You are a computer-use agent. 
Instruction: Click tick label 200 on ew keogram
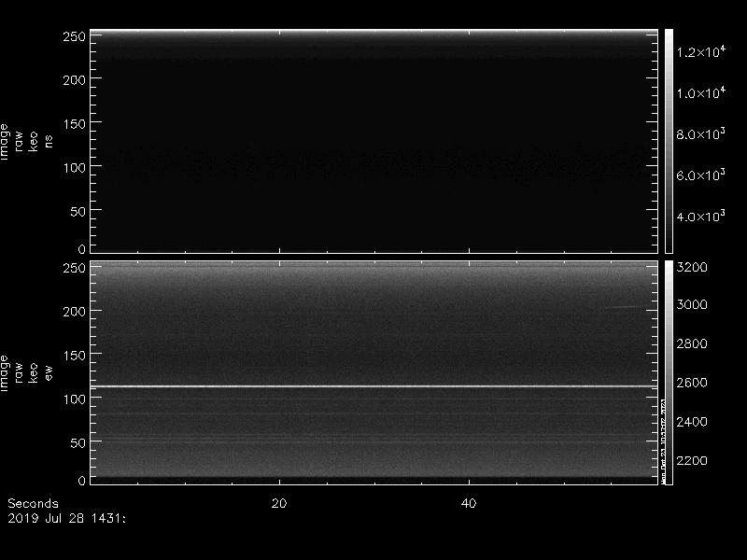75,312
